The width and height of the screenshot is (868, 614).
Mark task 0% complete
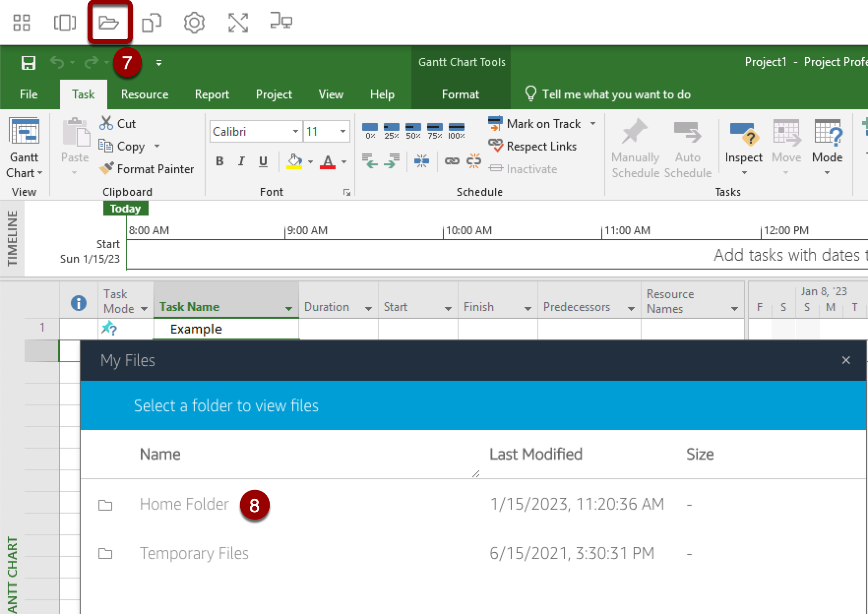[370, 131]
